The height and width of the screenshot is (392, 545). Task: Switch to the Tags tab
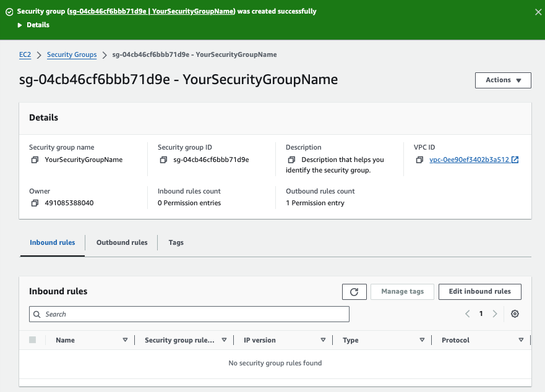[176, 242]
